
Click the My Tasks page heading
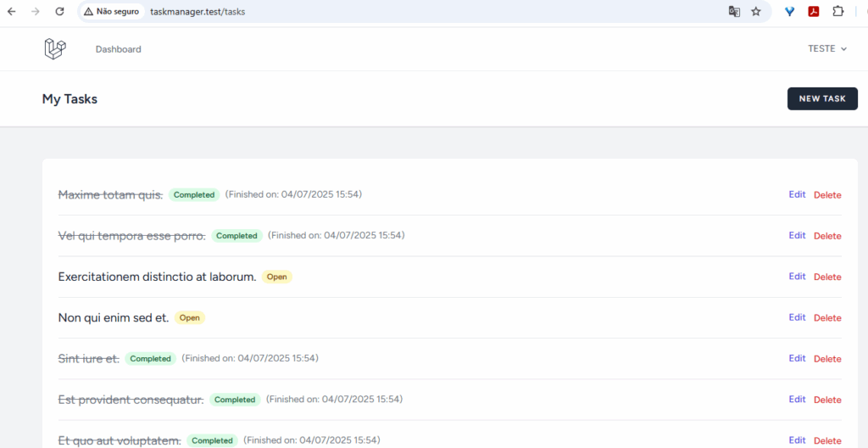pos(70,99)
